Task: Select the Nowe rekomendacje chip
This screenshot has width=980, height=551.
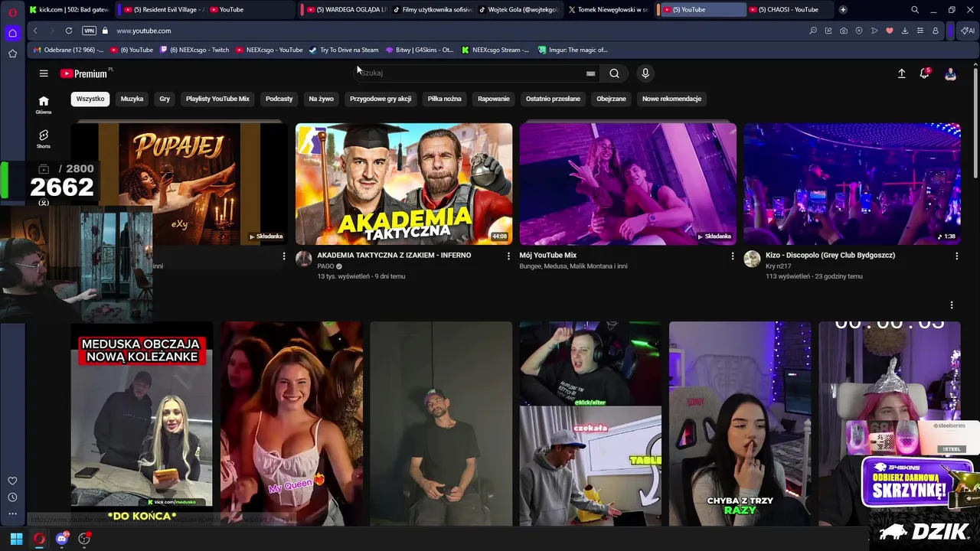Action: click(x=671, y=99)
